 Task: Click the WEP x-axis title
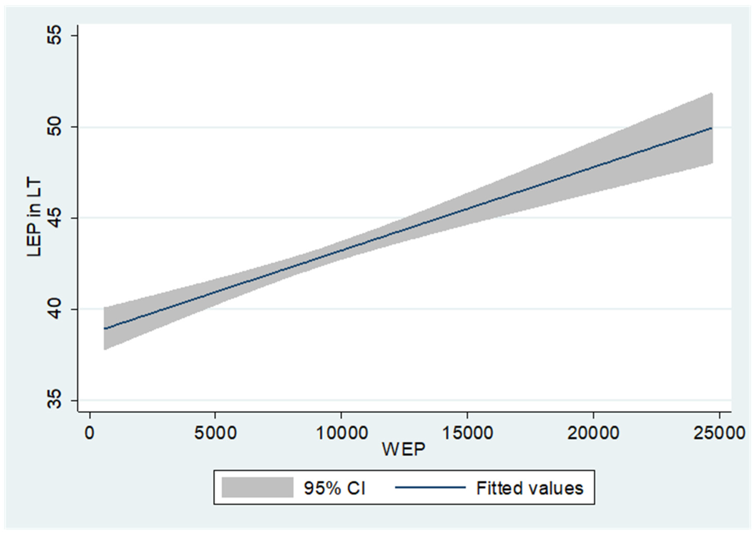404,449
